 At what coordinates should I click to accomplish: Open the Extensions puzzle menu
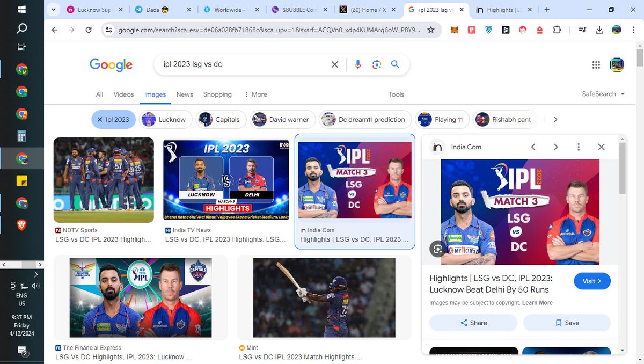pyautogui.click(x=557, y=30)
